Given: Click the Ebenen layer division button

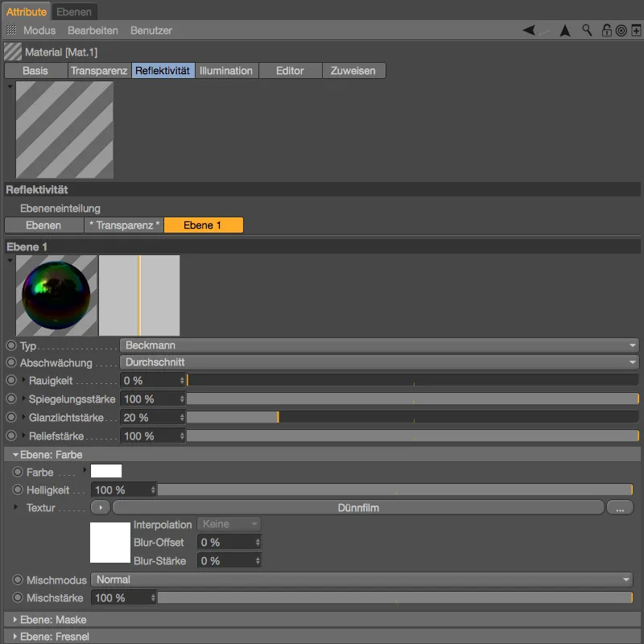Looking at the screenshot, I should [x=43, y=225].
